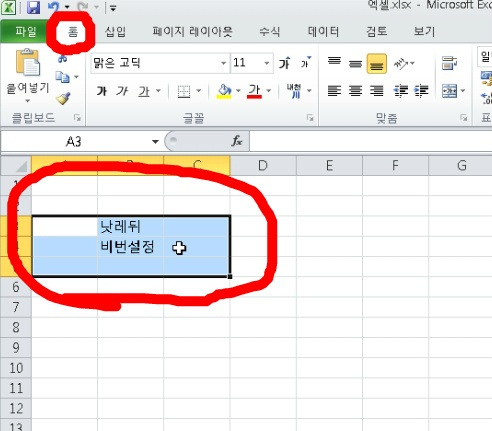The width and height of the screenshot is (492, 431).
Task: Open the 맑은 고딕 font name dropdown
Action: (x=223, y=63)
